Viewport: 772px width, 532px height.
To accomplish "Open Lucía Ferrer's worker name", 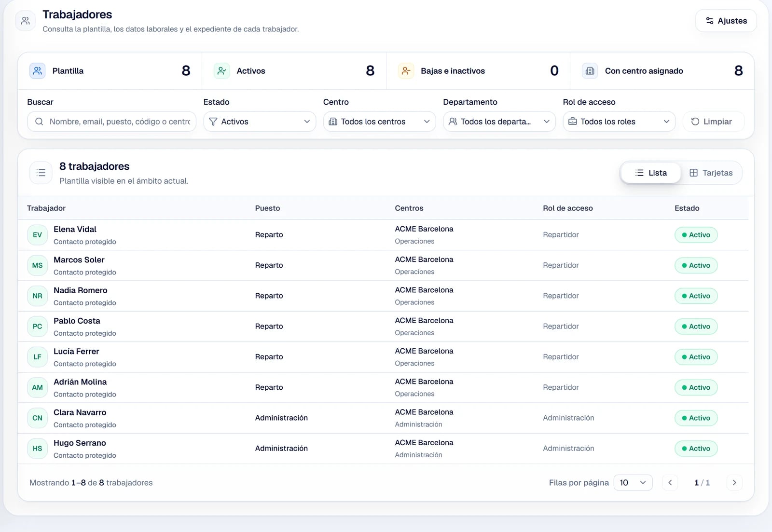I will tap(76, 351).
